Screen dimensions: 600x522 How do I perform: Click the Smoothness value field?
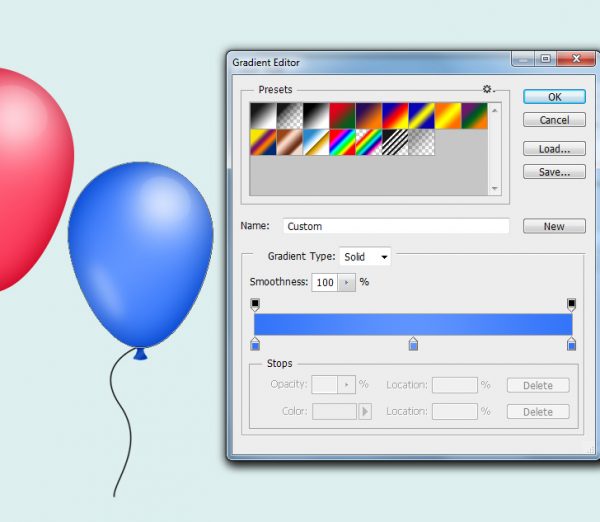click(324, 282)
